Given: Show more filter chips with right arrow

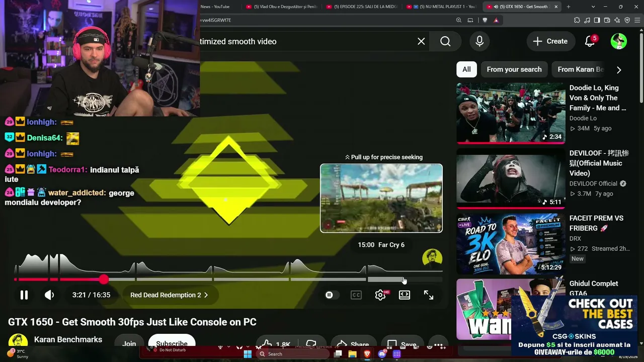Looking at the screenshot, I should pos(619,70).
